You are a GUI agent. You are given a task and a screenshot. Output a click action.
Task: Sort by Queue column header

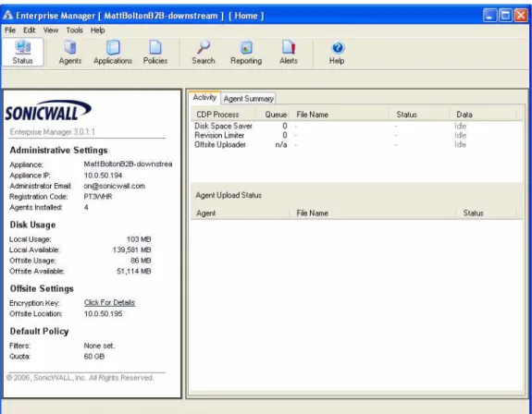click(x=273, y=115)
